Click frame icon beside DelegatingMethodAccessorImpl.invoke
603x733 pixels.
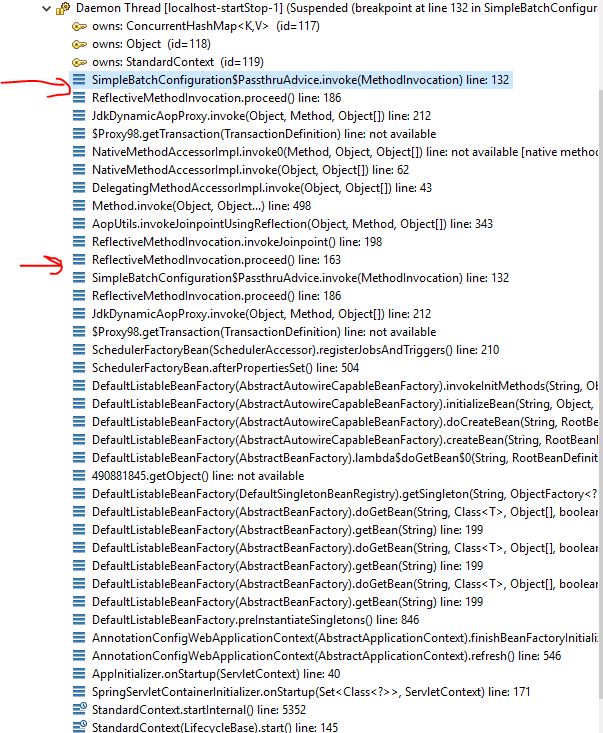point(79,187)
